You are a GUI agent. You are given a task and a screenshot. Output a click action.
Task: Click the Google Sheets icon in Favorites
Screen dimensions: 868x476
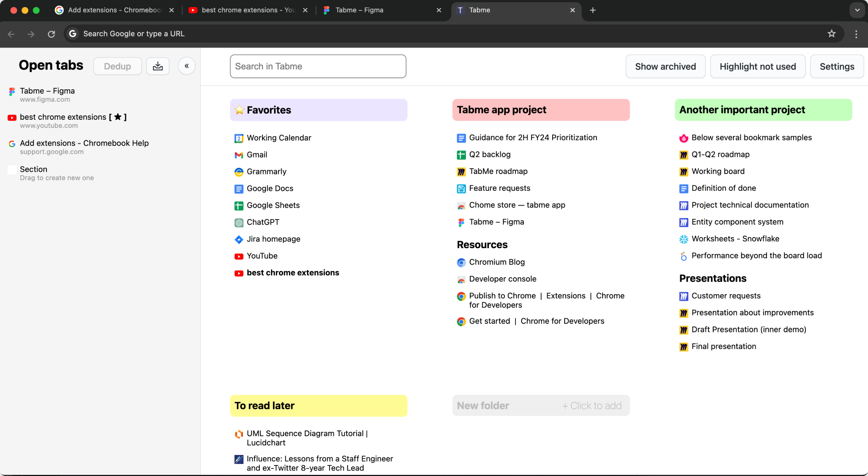[239, 206]
